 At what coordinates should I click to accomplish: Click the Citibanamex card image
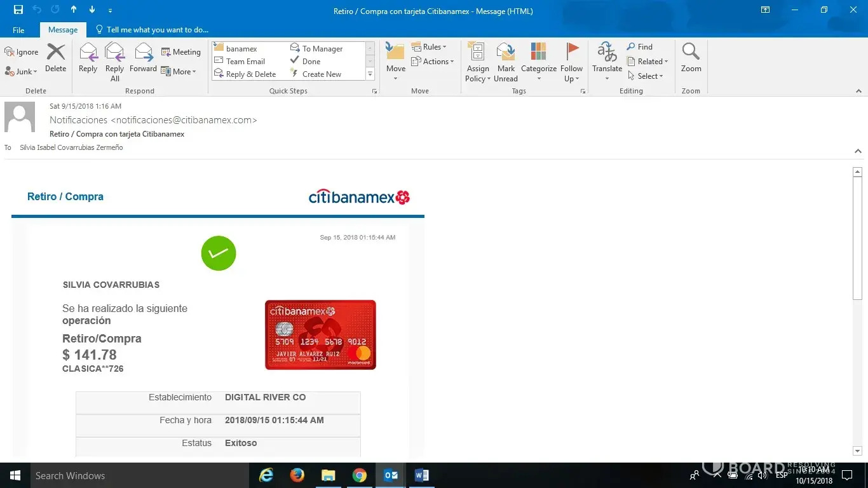click(320, 335)
